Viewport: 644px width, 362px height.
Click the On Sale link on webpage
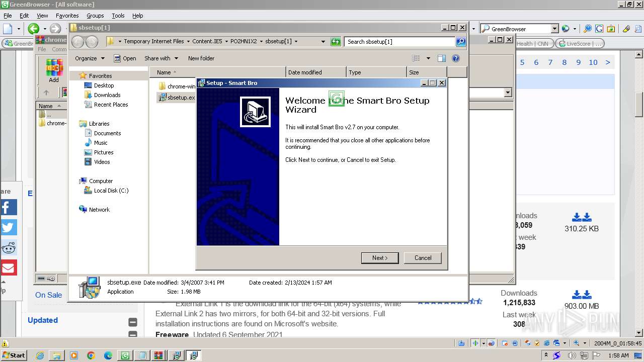point(48,295)
